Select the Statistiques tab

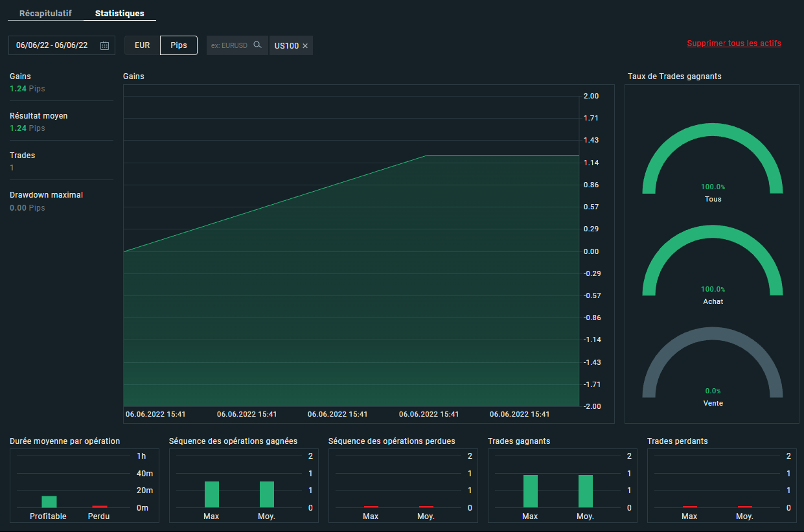pos(119,13)
